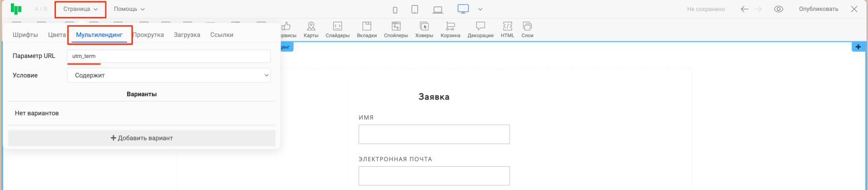Click the Параметр URL label

pyautogui.click(x=34, y=56)
